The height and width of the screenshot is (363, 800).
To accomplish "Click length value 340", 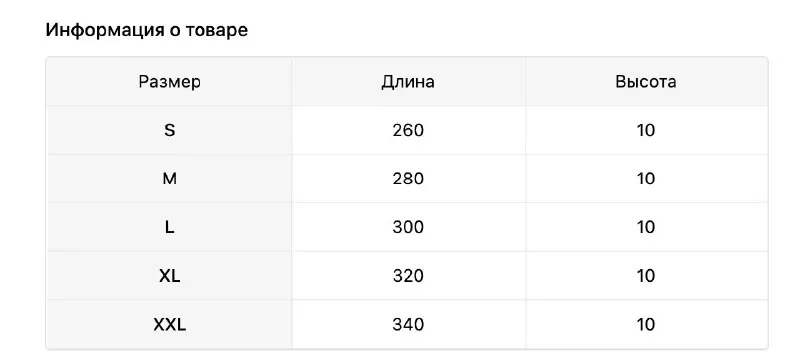I will pyautogui.click(x=408, y=324).
